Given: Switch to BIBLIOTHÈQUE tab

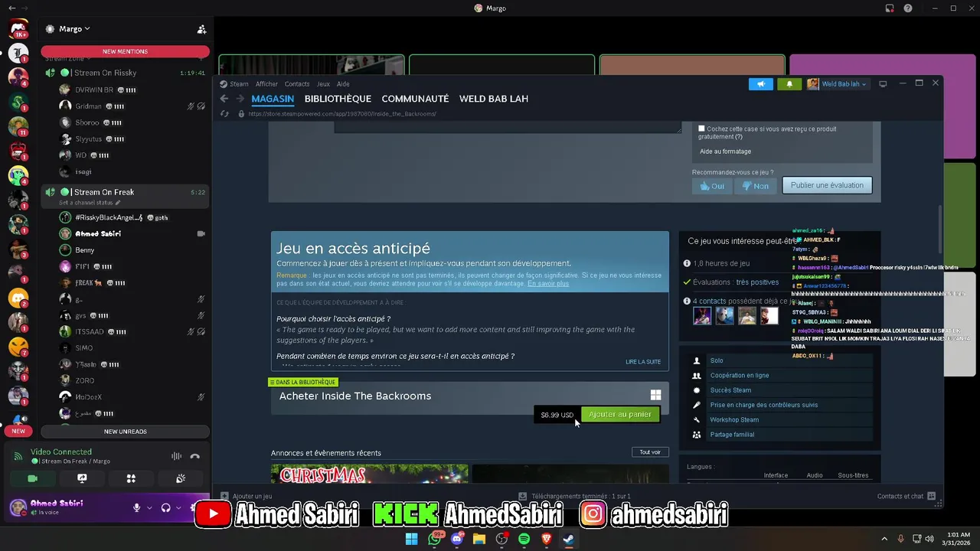Looking at the screenshot, I should (338, 99).
